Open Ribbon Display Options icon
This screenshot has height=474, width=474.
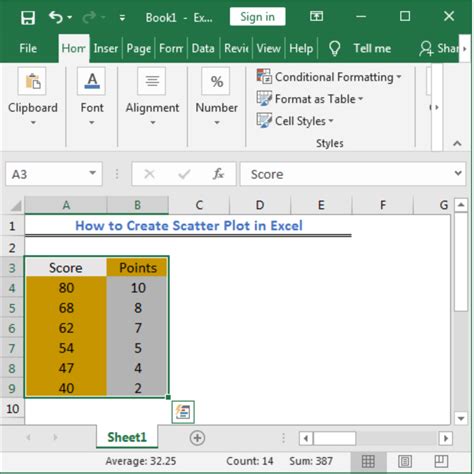[316, 16]
